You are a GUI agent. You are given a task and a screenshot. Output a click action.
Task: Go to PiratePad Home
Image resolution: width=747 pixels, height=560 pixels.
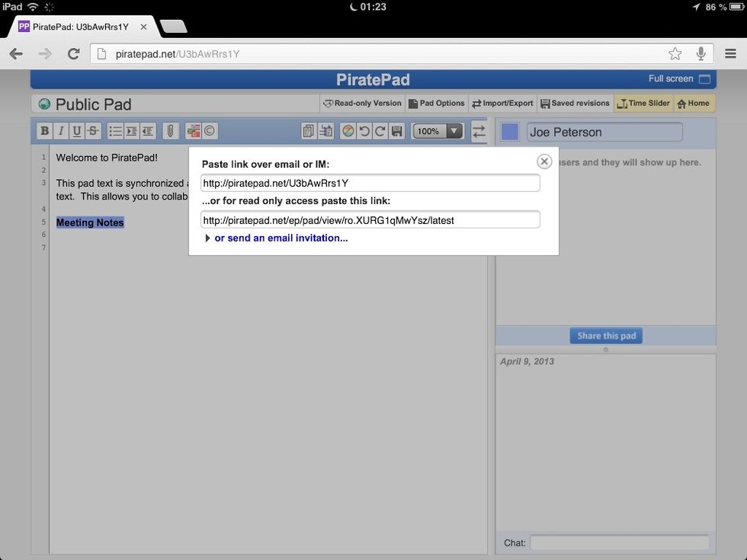click(x=693, y=104)
